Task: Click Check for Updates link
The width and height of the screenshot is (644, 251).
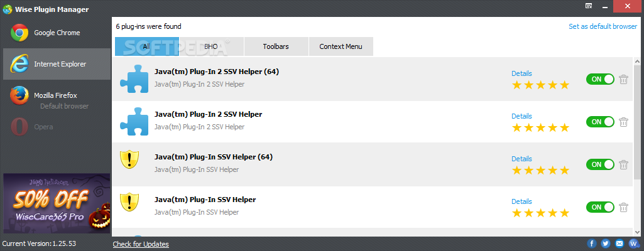Action: tap(141, 244)
